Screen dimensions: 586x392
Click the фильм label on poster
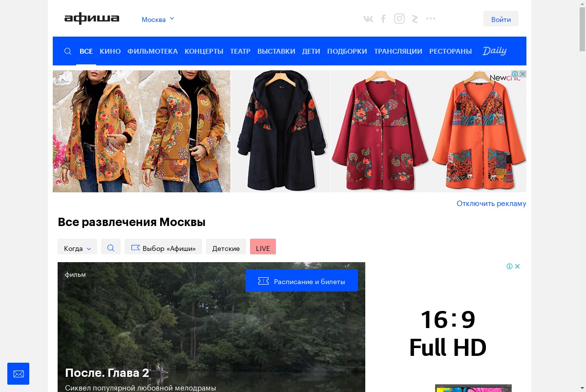click(x=75, y=274)
